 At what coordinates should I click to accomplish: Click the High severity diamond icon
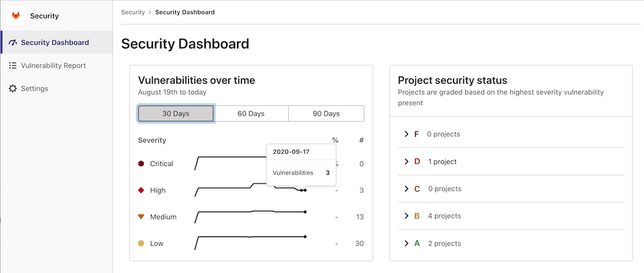pyautogui.click(x=141, y=191)
